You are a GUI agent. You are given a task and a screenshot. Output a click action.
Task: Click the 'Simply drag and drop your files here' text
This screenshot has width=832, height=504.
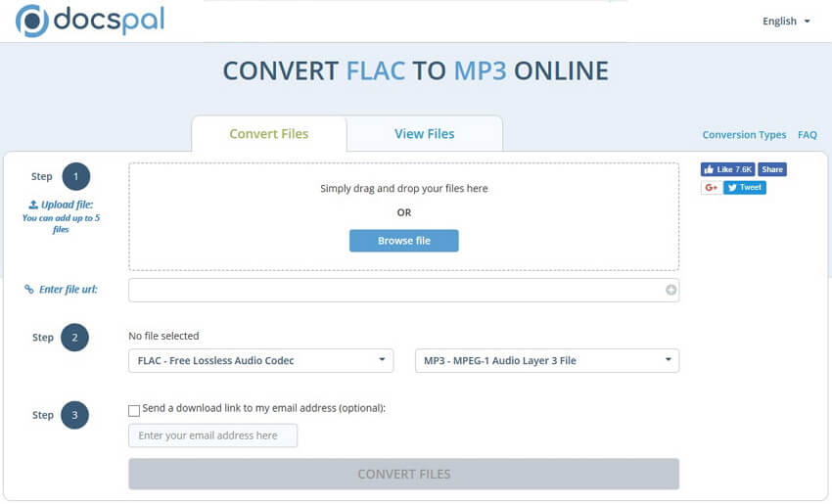(404, 188)
